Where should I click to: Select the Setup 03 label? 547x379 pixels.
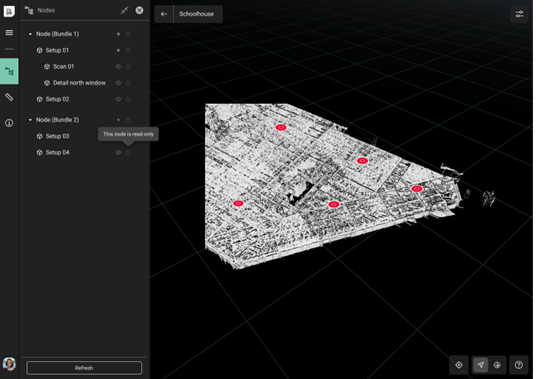coord(57,136)
